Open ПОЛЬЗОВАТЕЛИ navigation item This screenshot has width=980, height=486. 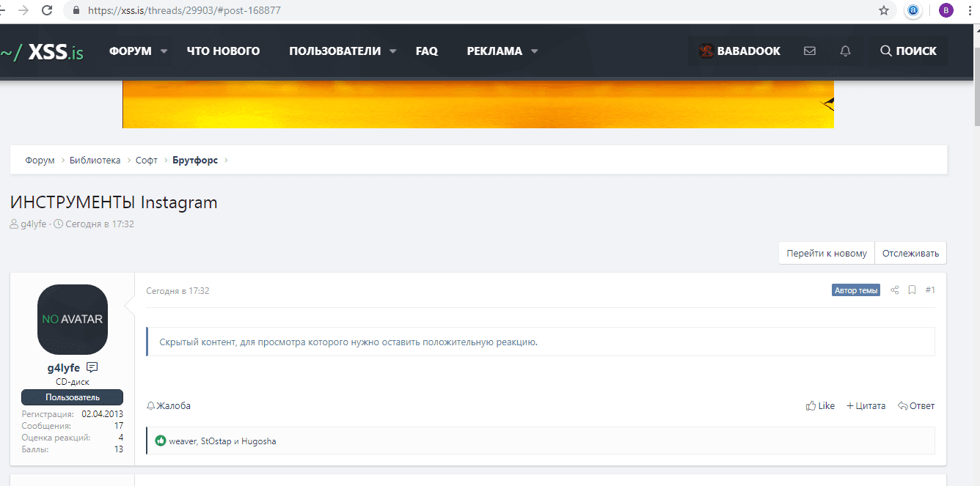pyautogui.click(x=335, y=51)
